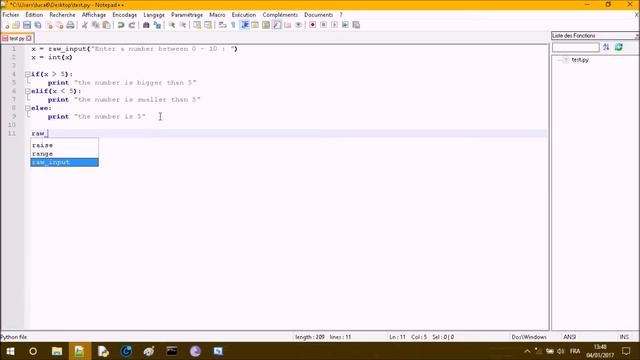The width and height of the screenshot is (640, 360).
Task: Click the Close document toolbar icon
Action: pos(49,25)
